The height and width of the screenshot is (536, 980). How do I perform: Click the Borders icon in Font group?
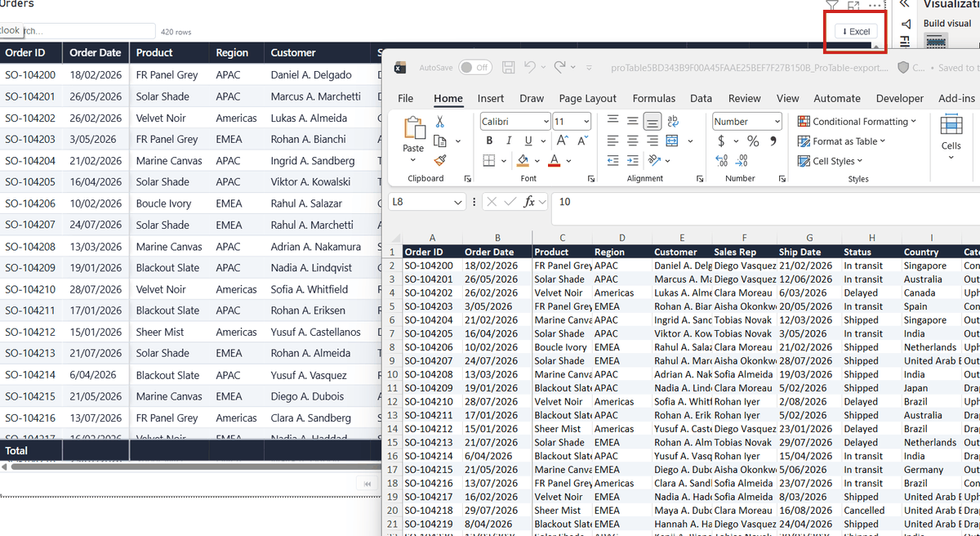489,161
